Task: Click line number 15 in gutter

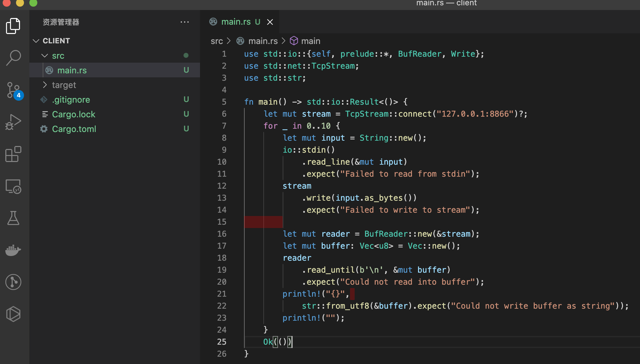Action: pos(222,222)
